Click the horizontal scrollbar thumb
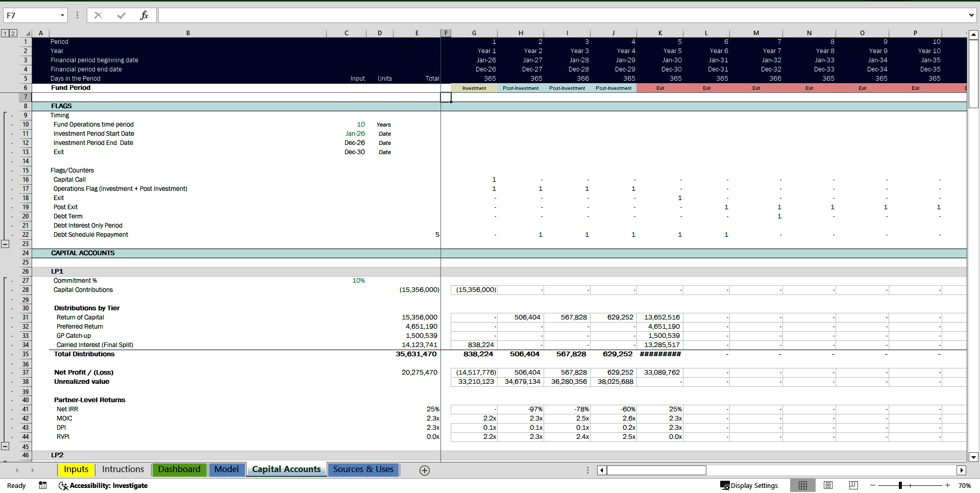Image resolution: width=980 pixels, height=493 pixels. coord(656,470)
